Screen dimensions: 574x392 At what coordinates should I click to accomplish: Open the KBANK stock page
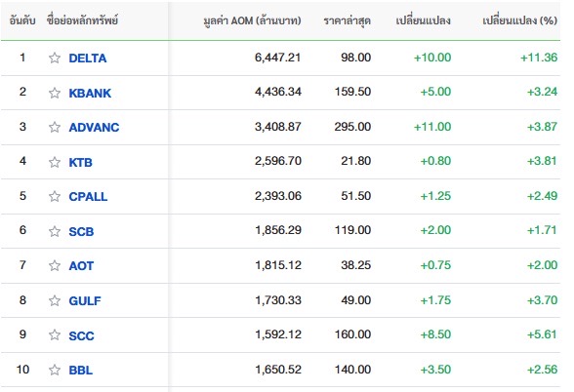pos(90,93)
